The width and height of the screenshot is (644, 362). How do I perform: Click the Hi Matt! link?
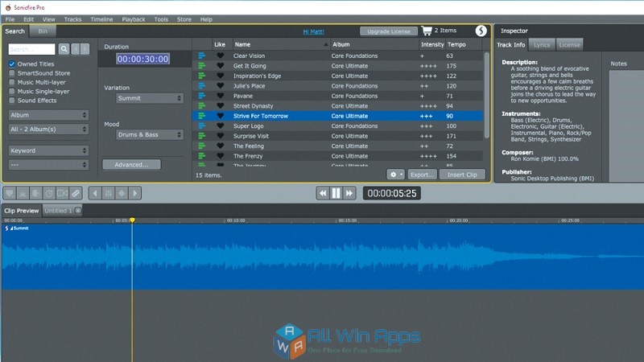(x=313, y=31)
